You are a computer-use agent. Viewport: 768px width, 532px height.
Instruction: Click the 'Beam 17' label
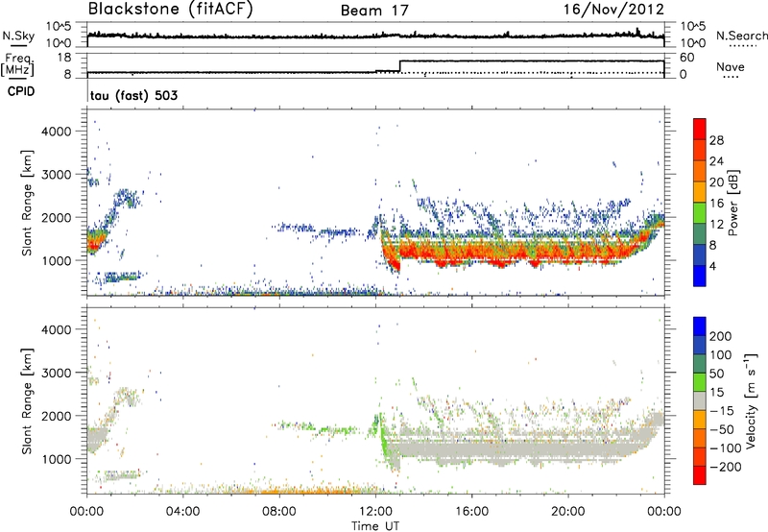374,11
